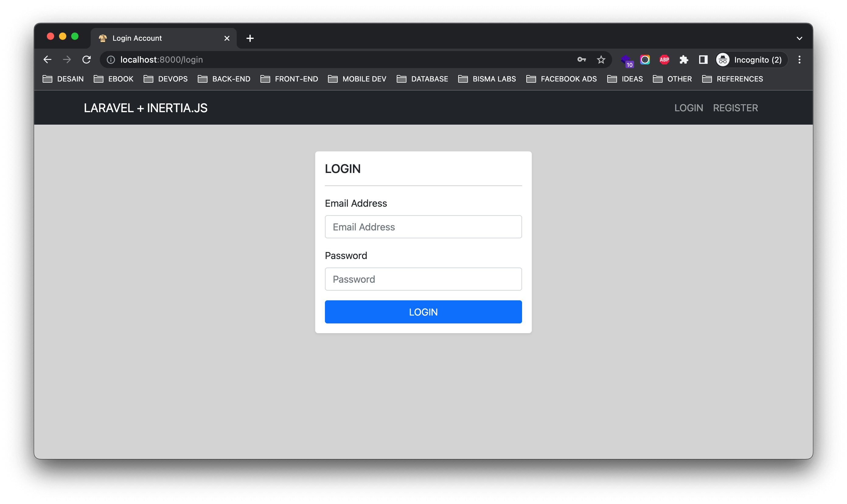This screenshot has width=847, height=504.
Task: Select the Login Account tab
Action: 156,38
